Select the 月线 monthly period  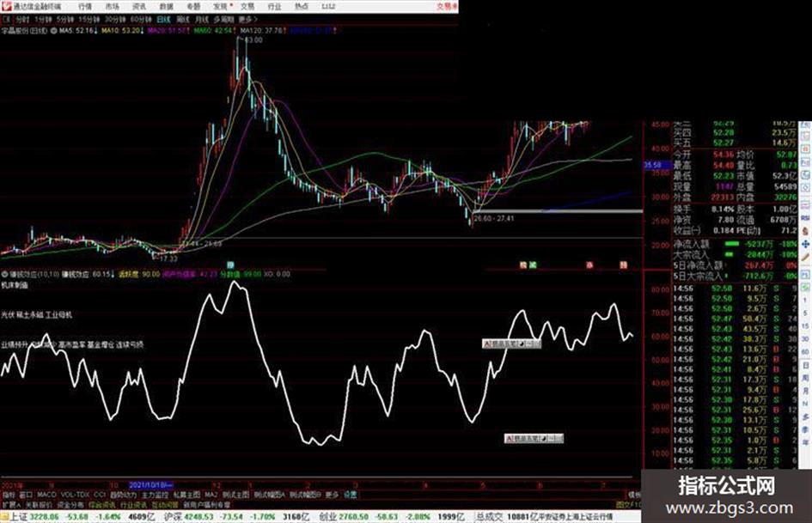pyautogui.click(x=201, y=19)
